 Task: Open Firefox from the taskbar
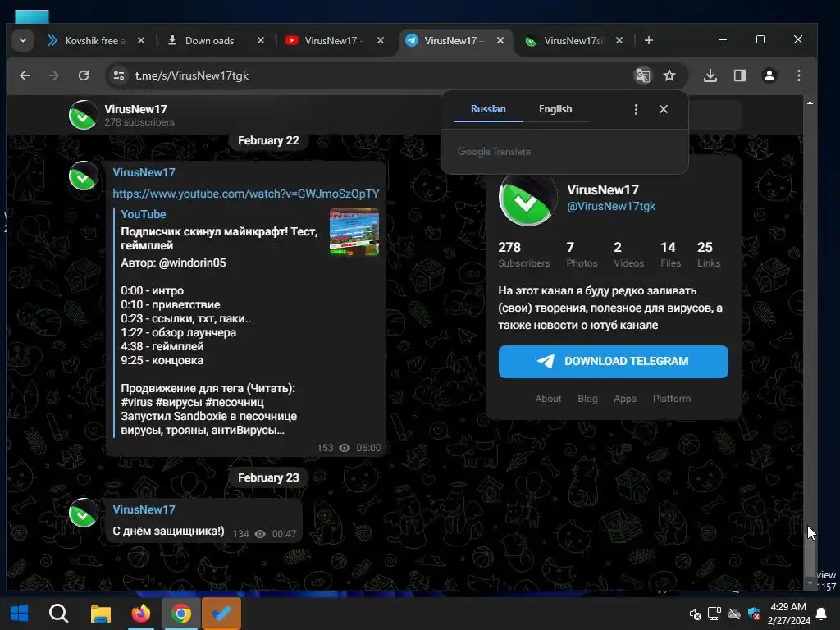coord(141,614)
